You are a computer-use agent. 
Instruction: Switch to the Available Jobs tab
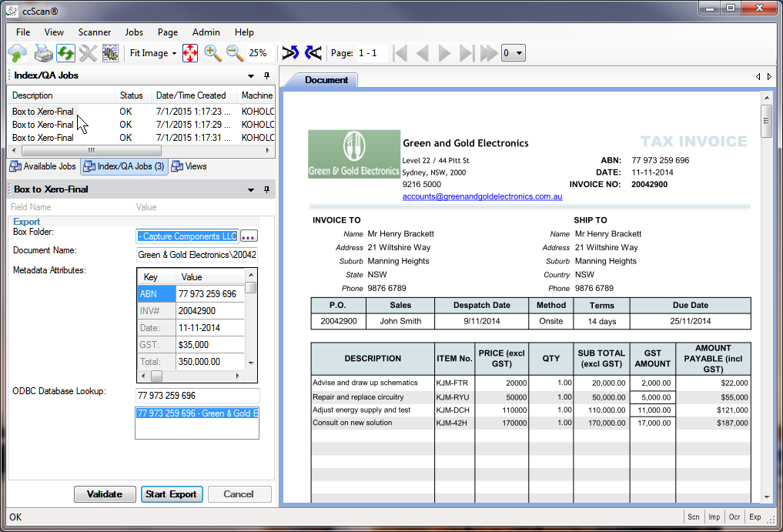(43, 166)
